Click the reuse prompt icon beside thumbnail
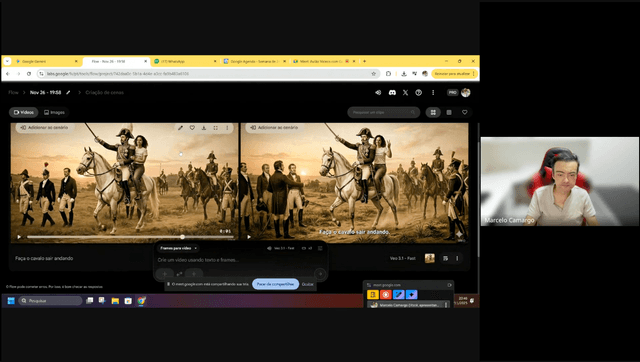 coord(445,258)
